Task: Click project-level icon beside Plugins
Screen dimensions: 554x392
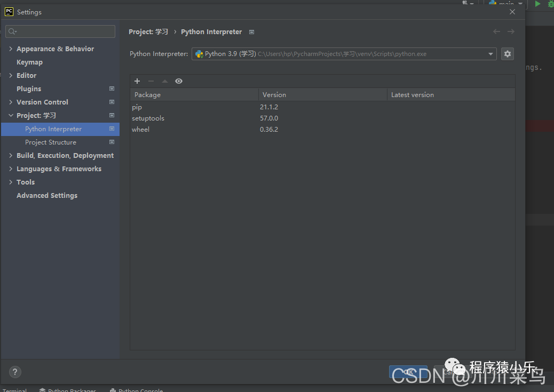Action: click(112, 89)
